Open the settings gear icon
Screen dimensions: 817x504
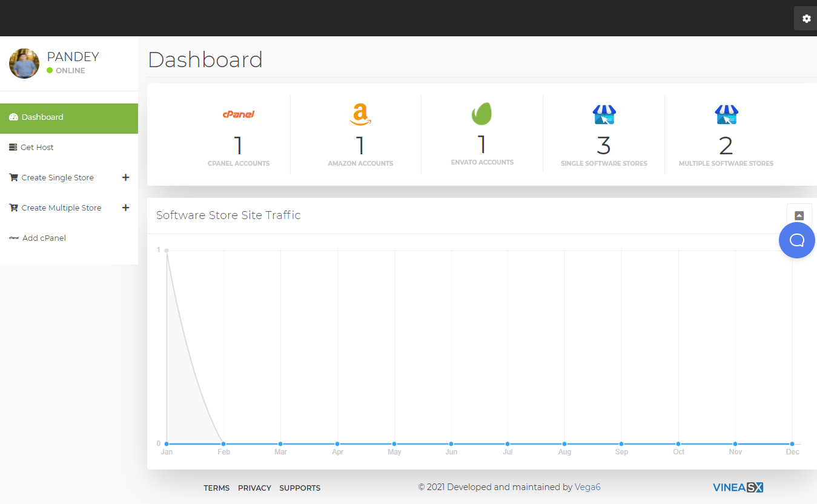(806, 19)
